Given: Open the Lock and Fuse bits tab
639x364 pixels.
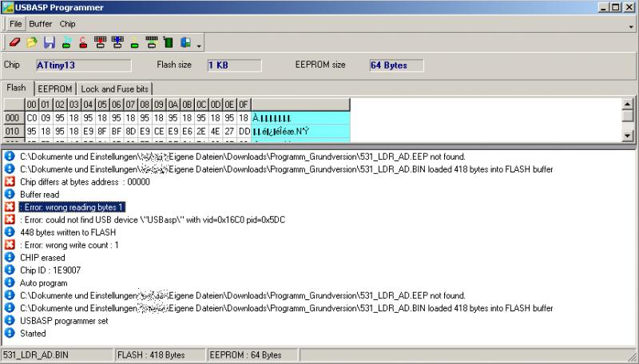Looking at the screenshot, I should point(114,89).
